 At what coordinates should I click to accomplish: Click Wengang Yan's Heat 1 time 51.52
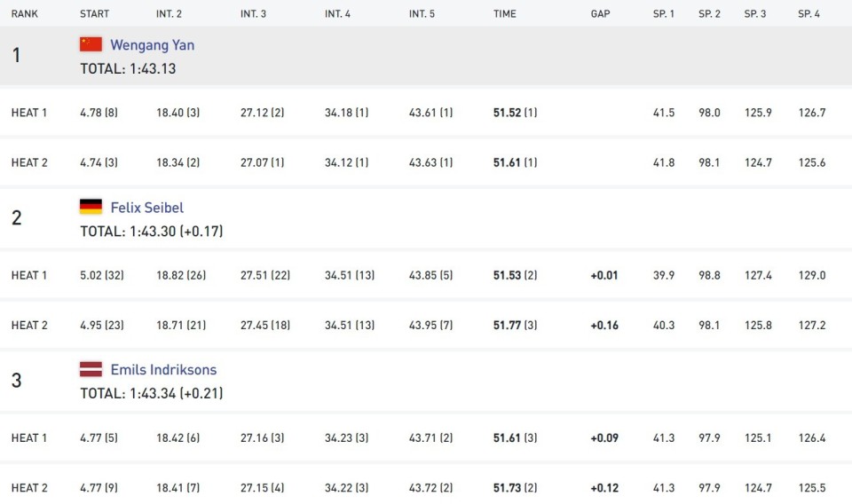pyautogui.click(x=508, y=113)
